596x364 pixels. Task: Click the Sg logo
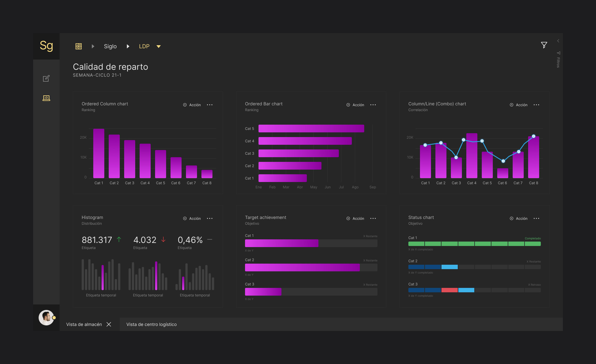46,46
